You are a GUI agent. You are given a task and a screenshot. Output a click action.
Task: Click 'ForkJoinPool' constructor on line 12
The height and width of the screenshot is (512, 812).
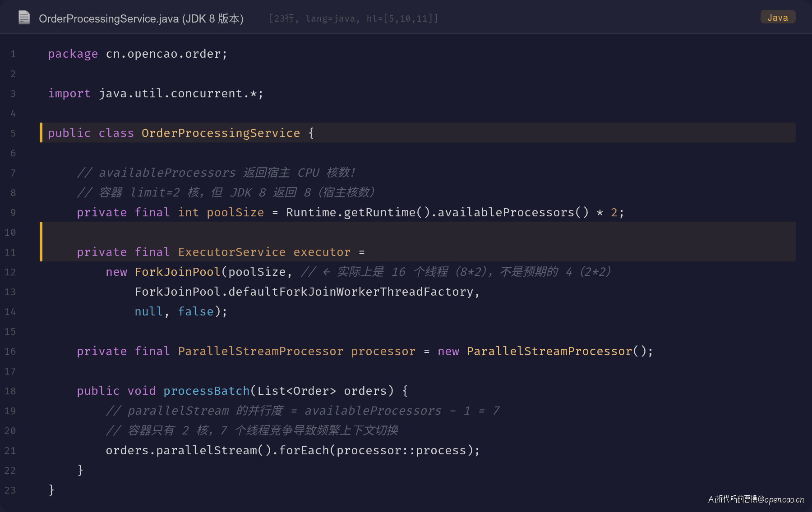pos(177,272)
